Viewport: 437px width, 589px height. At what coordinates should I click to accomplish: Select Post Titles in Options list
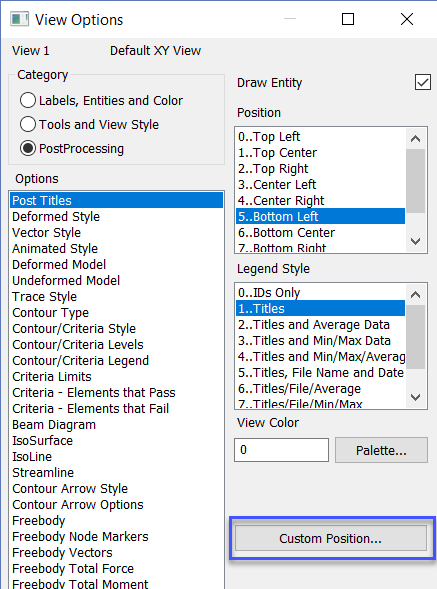coord(116,201)
